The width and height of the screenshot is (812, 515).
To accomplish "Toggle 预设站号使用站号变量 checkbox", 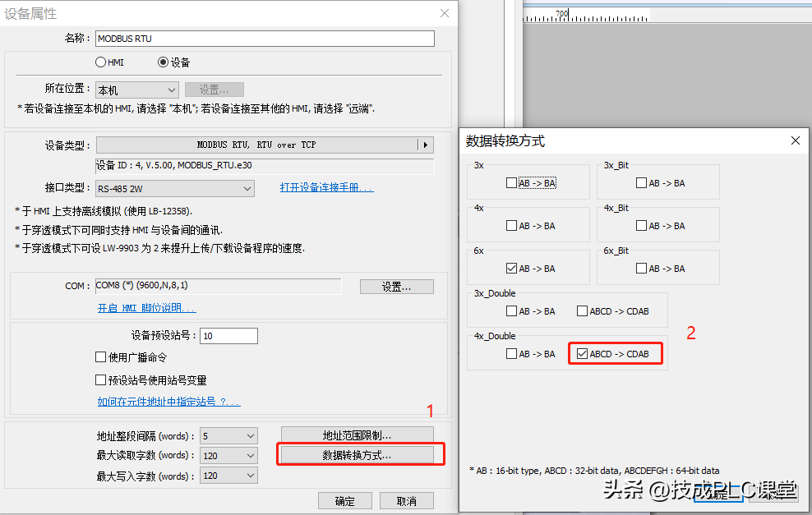I will (101, 380).
